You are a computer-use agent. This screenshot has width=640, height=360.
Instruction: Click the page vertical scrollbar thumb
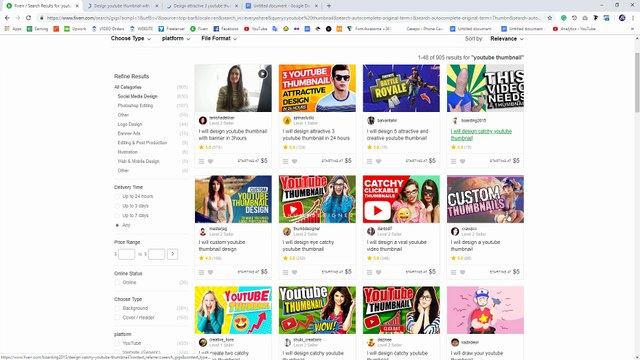[637, 82]
